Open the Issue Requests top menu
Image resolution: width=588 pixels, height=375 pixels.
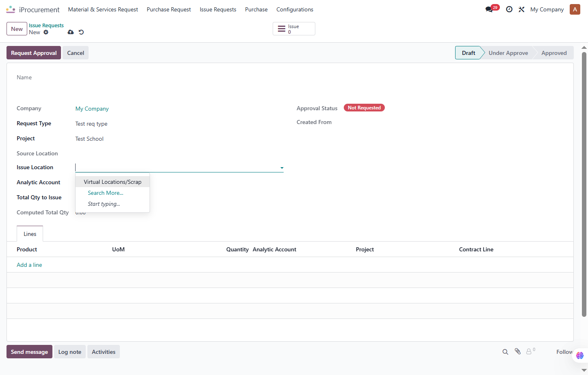tap(218, 9)
